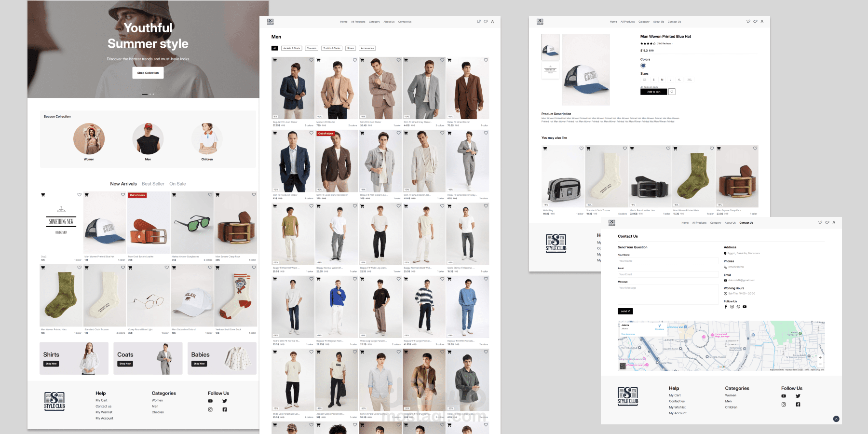Open the shopping cart icon in the header

pos(478,22)
